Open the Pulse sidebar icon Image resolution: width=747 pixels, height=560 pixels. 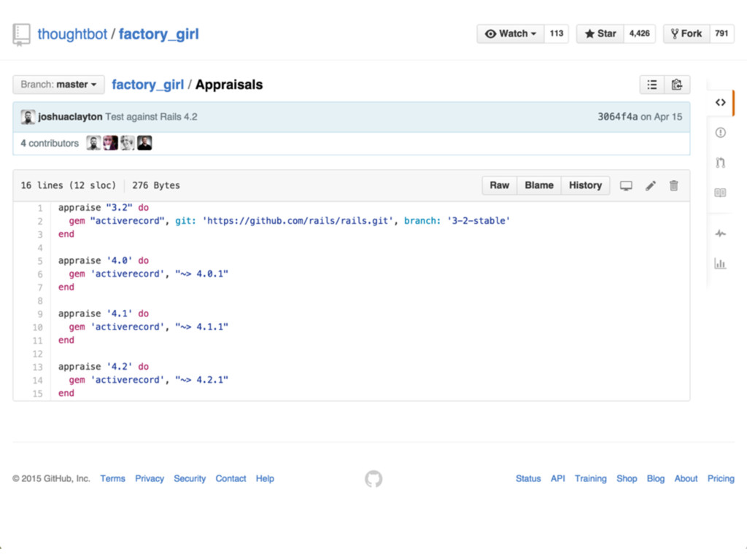pyautogui.click(x=720, y=233)
